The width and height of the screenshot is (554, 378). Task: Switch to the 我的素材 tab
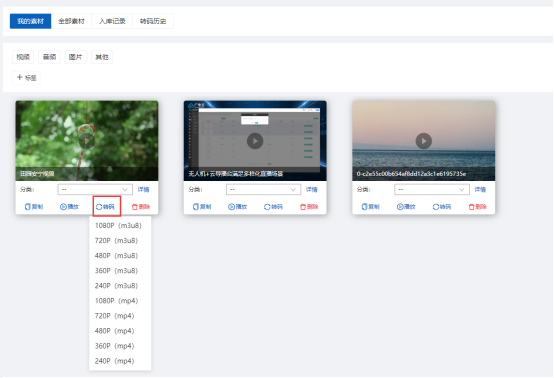pyautogui.click(x=30, y=21)
